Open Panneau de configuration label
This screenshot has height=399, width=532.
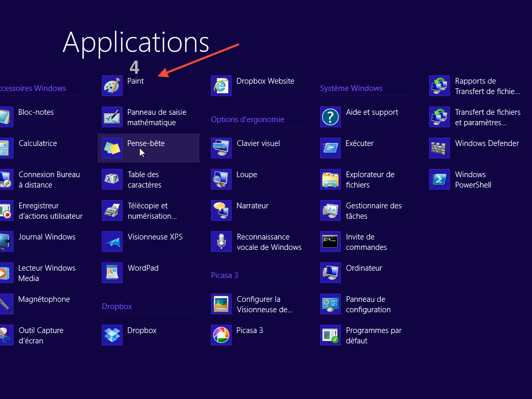[368, 304]
